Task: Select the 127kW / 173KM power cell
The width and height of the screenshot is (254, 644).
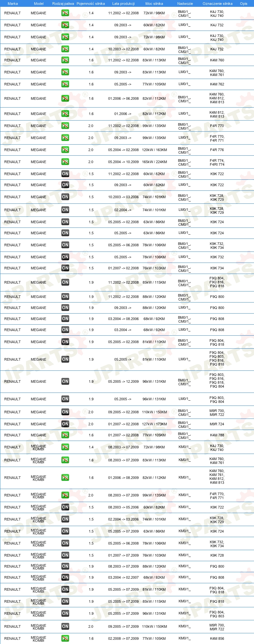Action: [154, 424]
